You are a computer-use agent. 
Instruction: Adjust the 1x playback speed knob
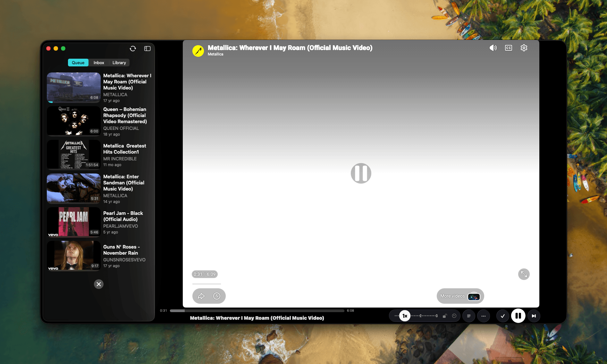click(405, 316)
